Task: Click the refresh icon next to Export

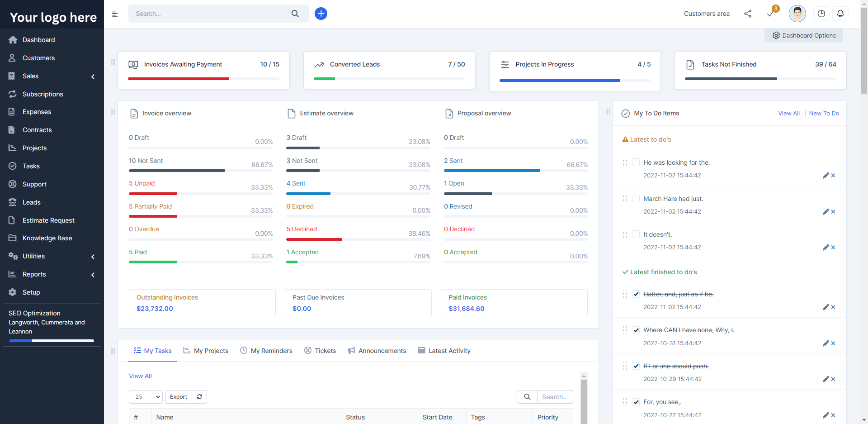Action: click(199, 397)
